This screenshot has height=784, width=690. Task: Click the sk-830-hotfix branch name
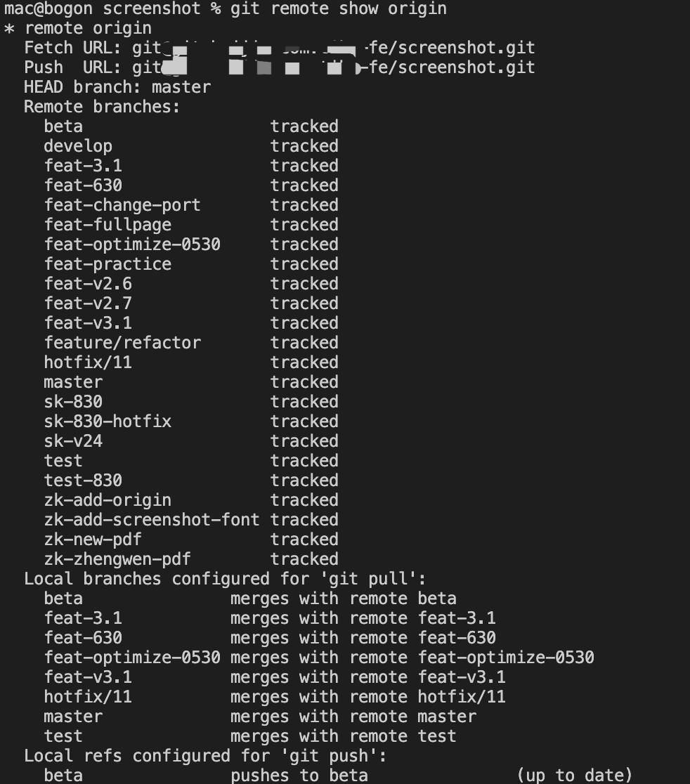point(108,422)
